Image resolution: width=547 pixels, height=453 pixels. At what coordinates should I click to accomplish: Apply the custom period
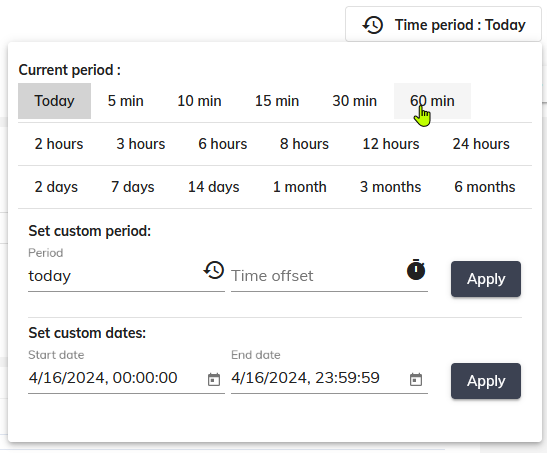[486, 279]
